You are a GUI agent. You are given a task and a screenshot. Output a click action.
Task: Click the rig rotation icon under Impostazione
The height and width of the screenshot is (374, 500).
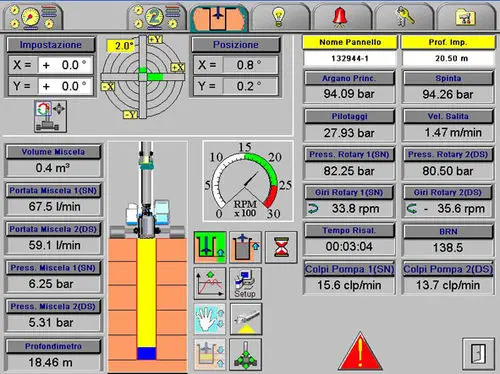point(50,116)
